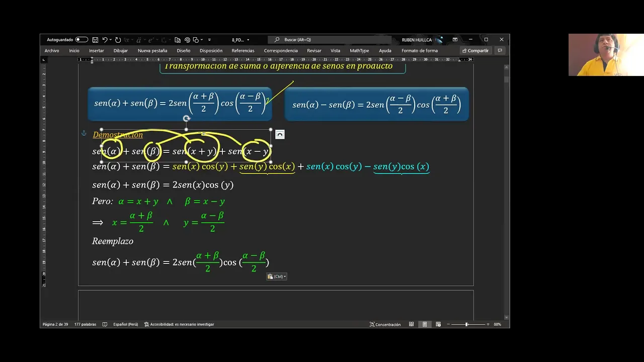Click the Layout Options icon beside the drawing

tap(280, 134)
